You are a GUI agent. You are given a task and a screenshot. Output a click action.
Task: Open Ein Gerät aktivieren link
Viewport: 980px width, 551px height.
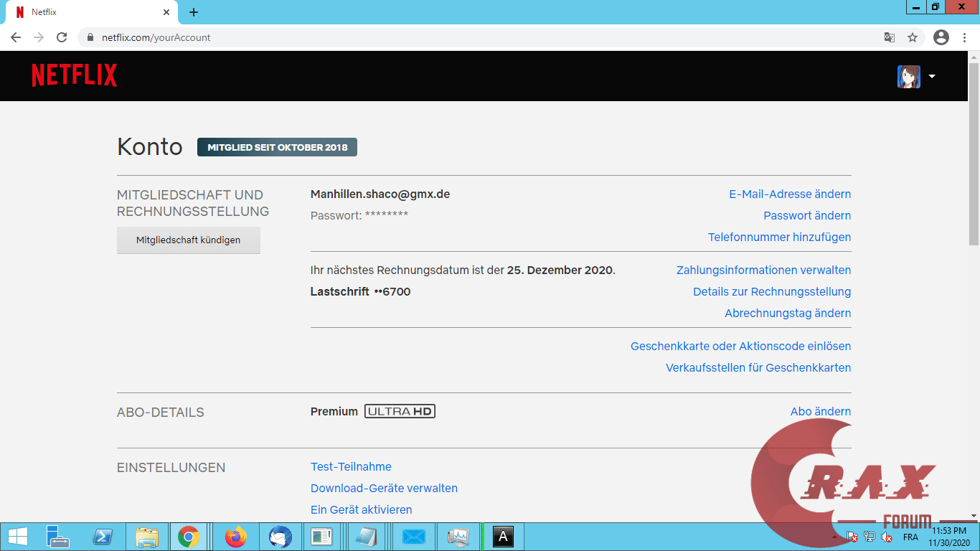(x=362, y=509)
